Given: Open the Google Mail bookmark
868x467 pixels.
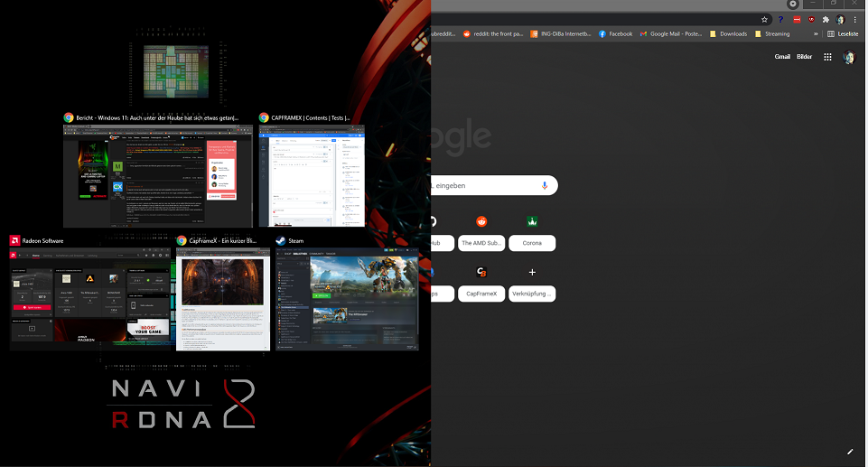Looking at the screenshot, I should [x=671, y=33].
